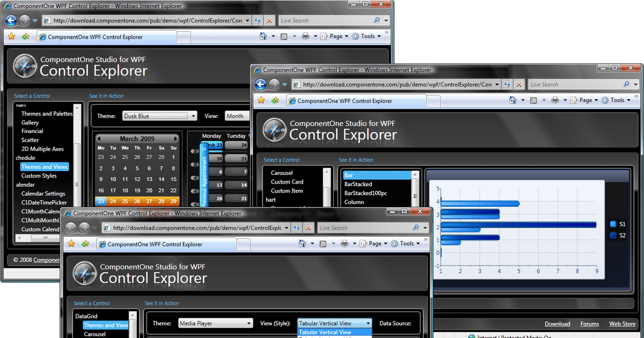Open address history dropdown in chart window
644x338 pixels.
(497, 84)
